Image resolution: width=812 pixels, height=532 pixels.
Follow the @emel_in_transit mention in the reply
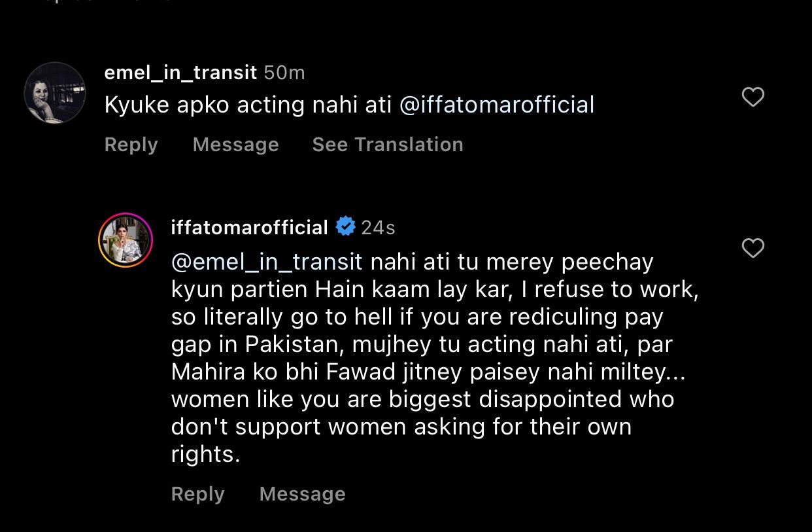[267, 262]
